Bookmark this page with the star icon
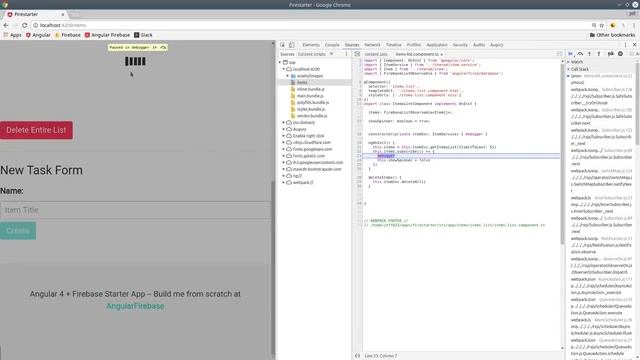The height and width of the screenshot is (360, 640). (x=602, y=25)
